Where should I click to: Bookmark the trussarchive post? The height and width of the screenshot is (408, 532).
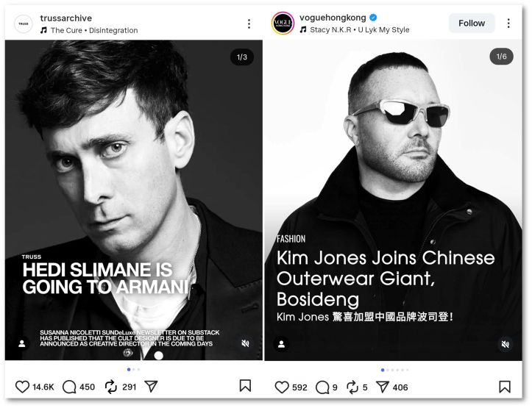coord(245,387)
